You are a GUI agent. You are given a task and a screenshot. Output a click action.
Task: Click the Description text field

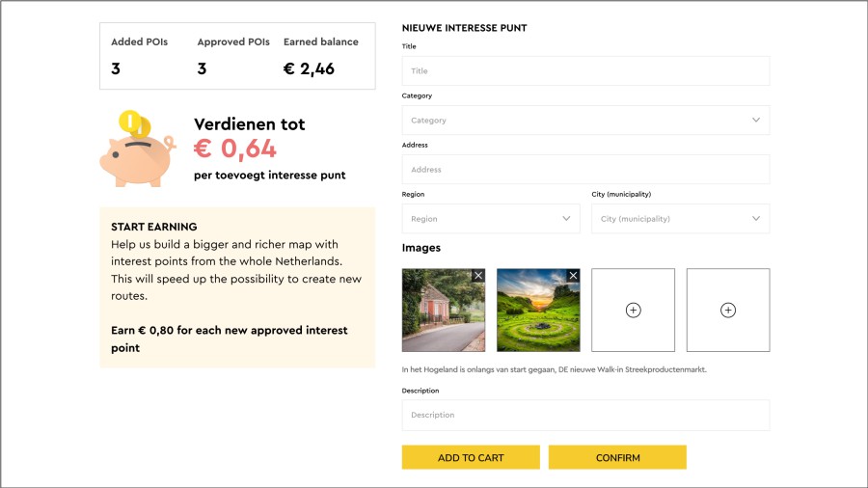(585, 415)
